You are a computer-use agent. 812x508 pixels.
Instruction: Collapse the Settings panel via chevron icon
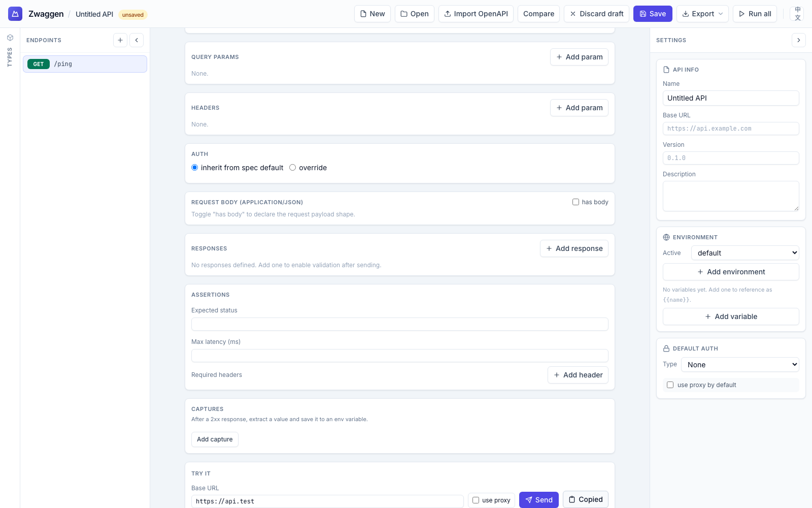pos(799,40)
